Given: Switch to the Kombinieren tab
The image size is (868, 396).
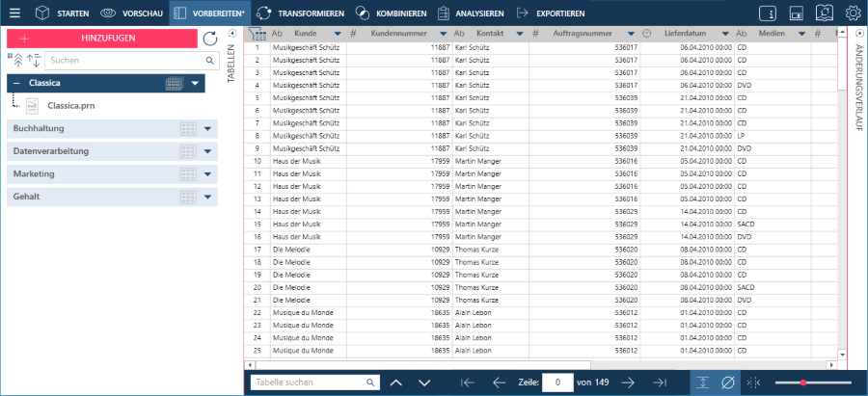Looking at the screenshot, I should (391, 13).
